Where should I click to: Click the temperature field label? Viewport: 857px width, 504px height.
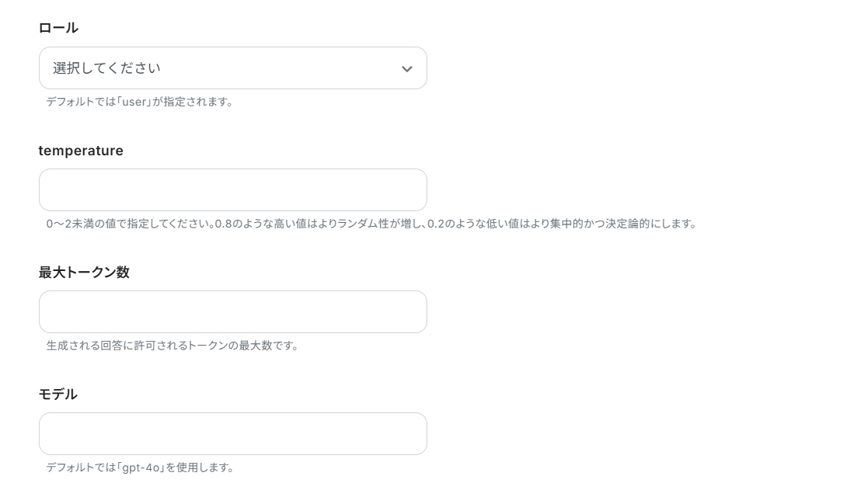(81, 151)
